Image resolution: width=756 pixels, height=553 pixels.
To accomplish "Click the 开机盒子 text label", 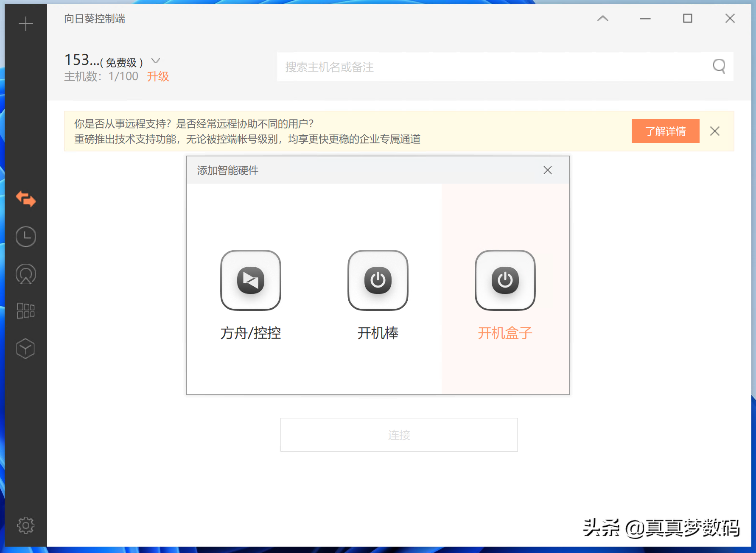I will pos(505,333).
